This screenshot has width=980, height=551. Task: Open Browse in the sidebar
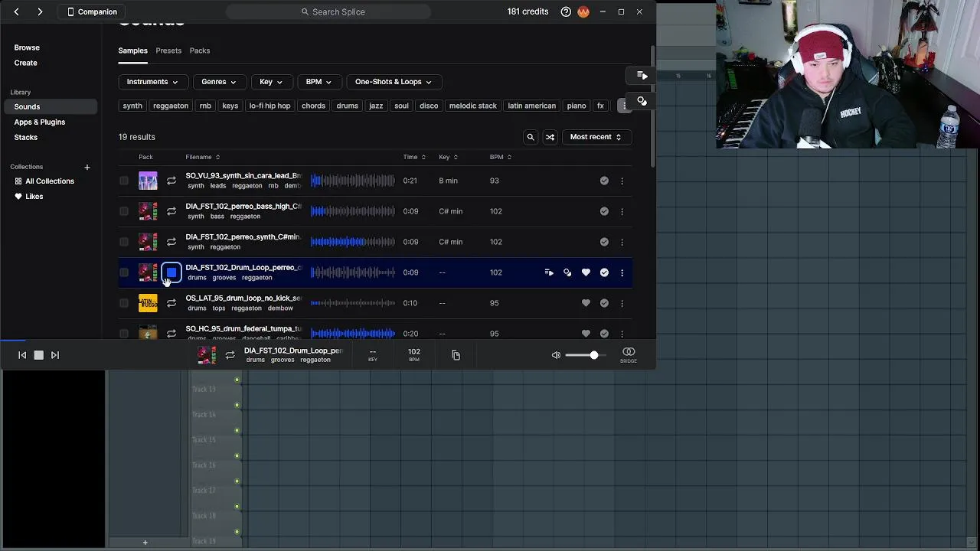pyautogui.click(x=27, y=47)
